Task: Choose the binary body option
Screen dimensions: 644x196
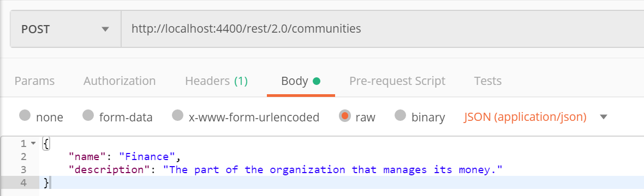Action: pyautogui.click(x=401, y=116)
